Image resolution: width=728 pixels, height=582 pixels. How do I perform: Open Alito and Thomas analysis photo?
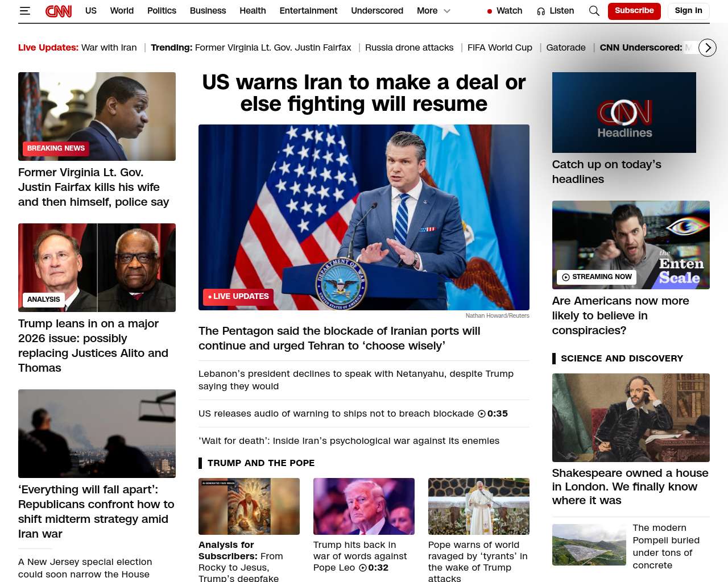click(97, 268)
